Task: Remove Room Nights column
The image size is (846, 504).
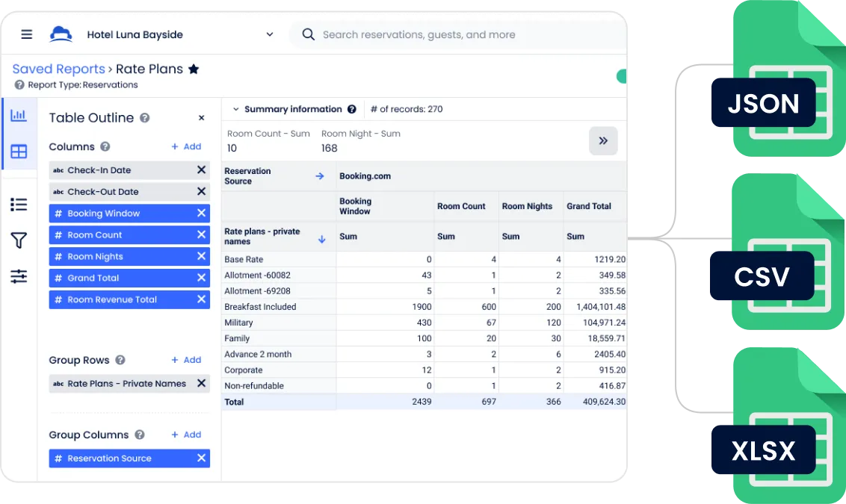Action: pos(201,256)
